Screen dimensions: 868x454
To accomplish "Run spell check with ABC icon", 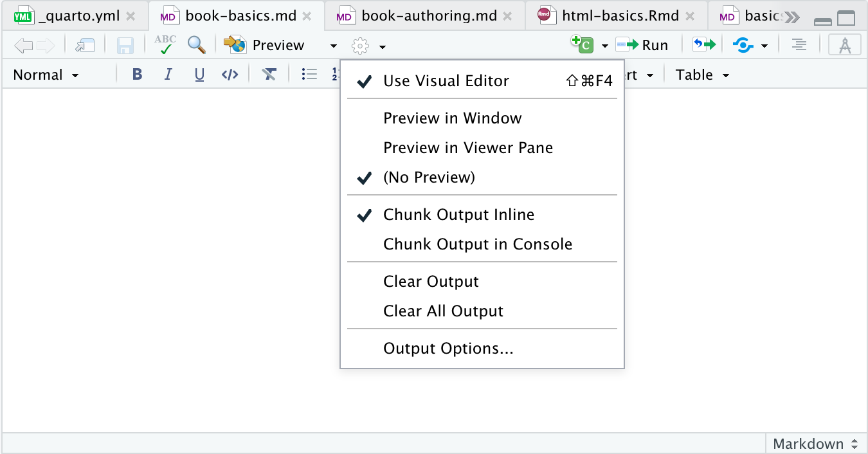I will (x=165, y=45).
